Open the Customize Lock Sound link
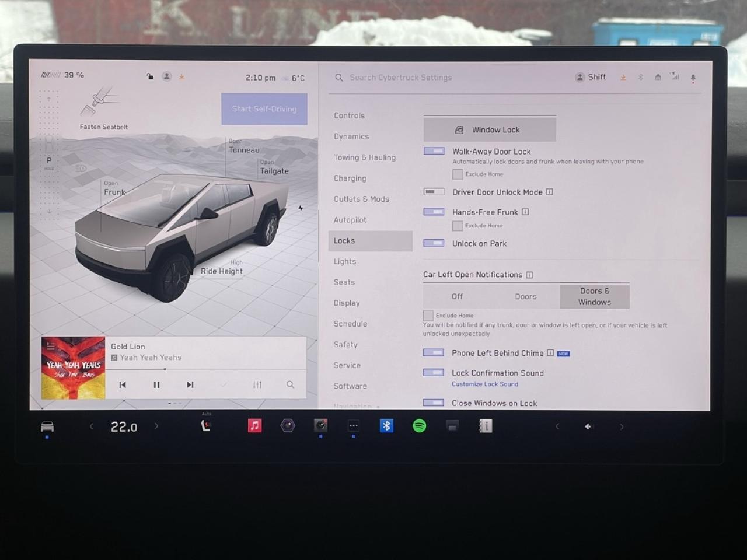The width and height of the screenshot is (747, 560). [485, 384]
